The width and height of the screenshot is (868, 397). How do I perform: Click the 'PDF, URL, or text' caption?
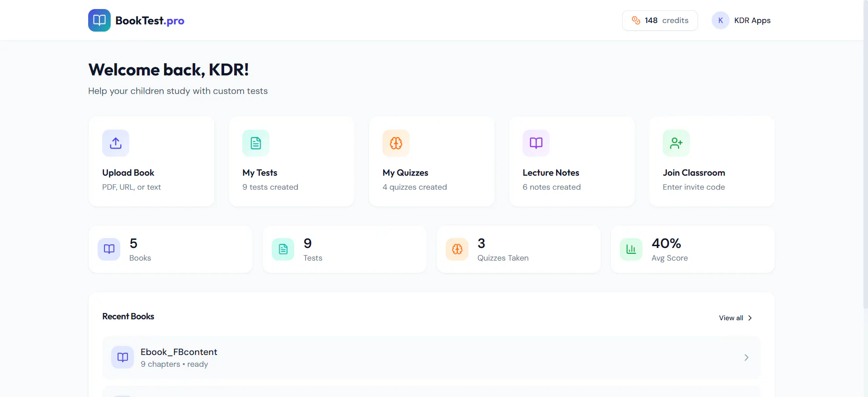(x=131, y=187)
